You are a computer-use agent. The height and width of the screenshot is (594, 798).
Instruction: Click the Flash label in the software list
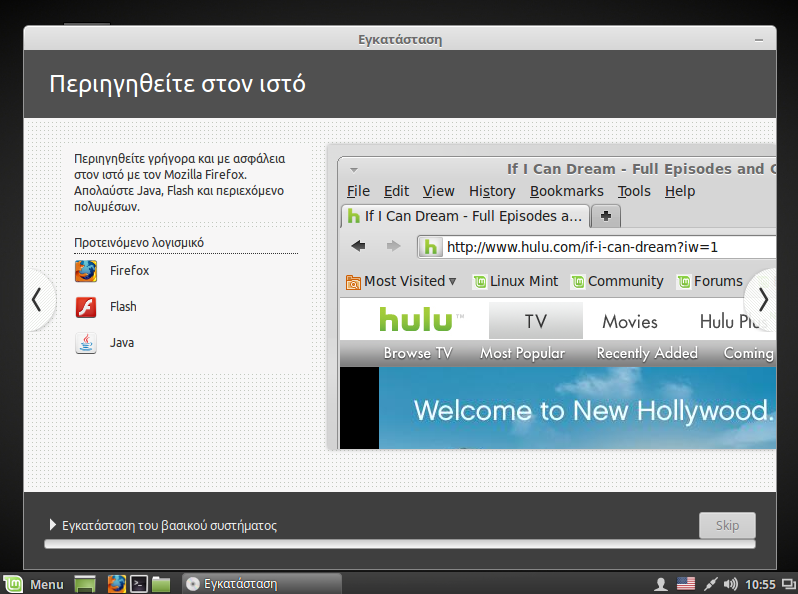123,306
